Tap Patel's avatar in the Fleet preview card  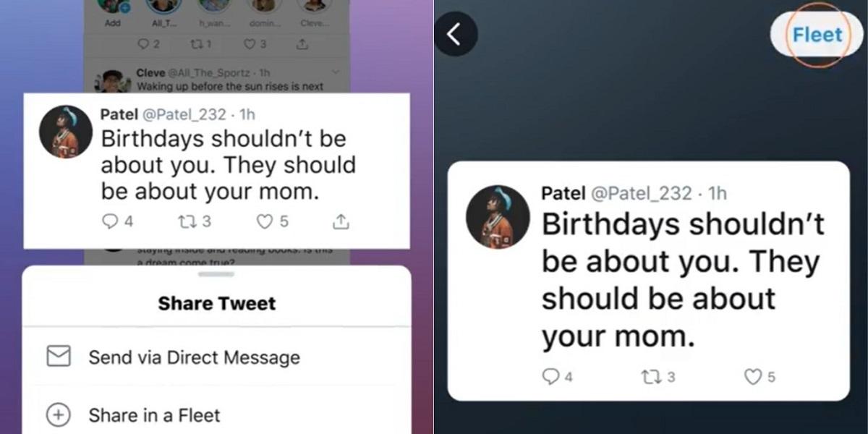pos(498,217)
